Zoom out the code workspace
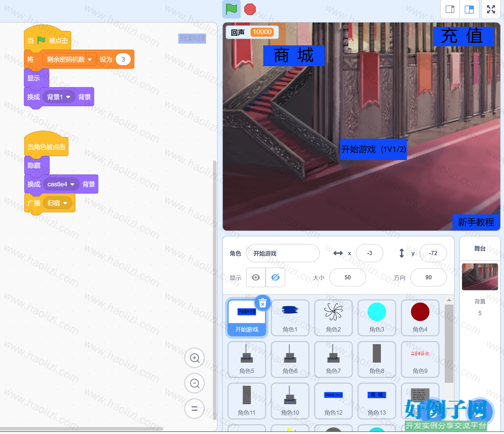Screen dimensions: 504x434 click(195, 383)
